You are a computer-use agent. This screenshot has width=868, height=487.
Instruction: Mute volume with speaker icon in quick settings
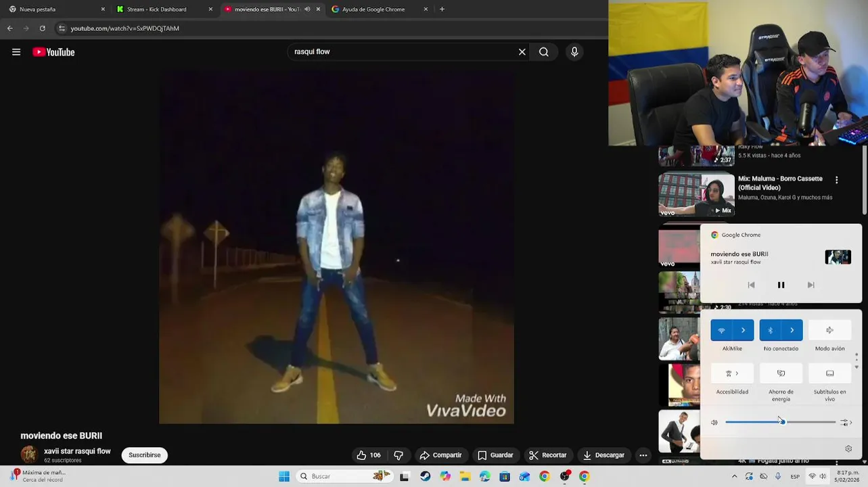tap(714, 422)
